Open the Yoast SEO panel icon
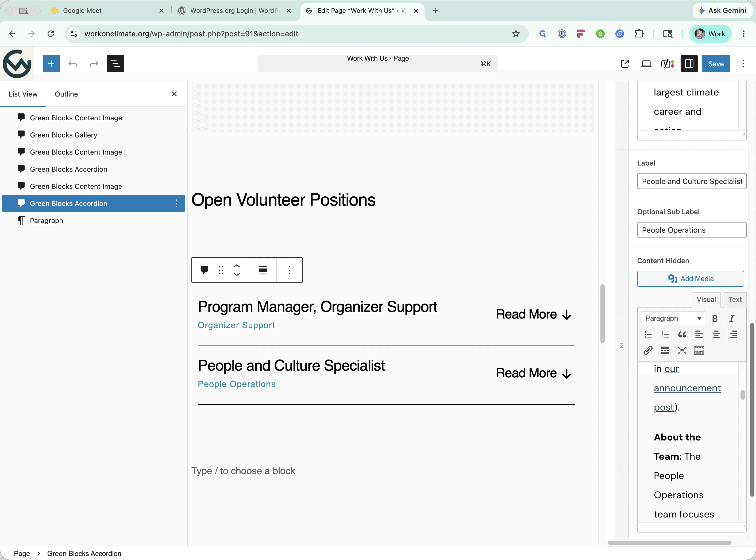Viewport: 756px width, 560px height. coord(668,64)
